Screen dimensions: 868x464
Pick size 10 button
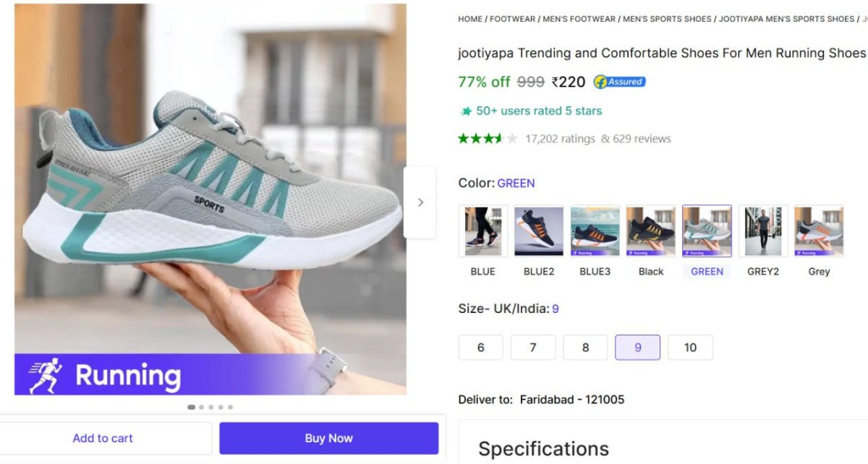click(690, 348)
